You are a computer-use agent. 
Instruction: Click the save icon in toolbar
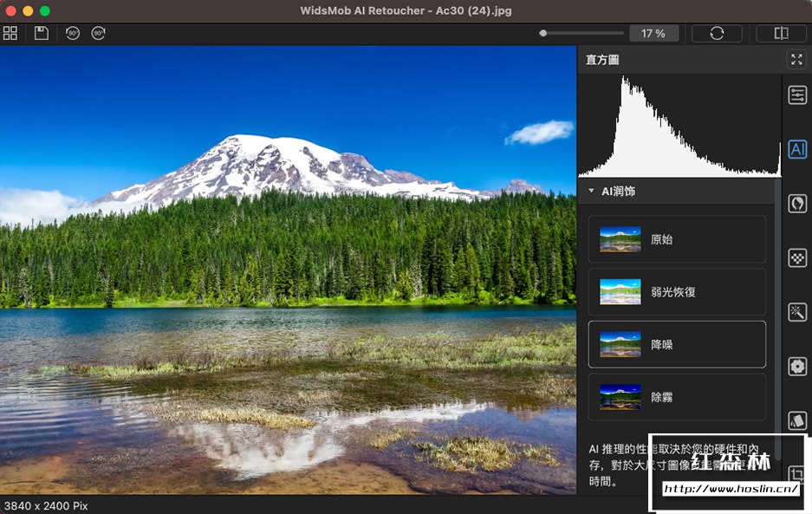(42, 33)
